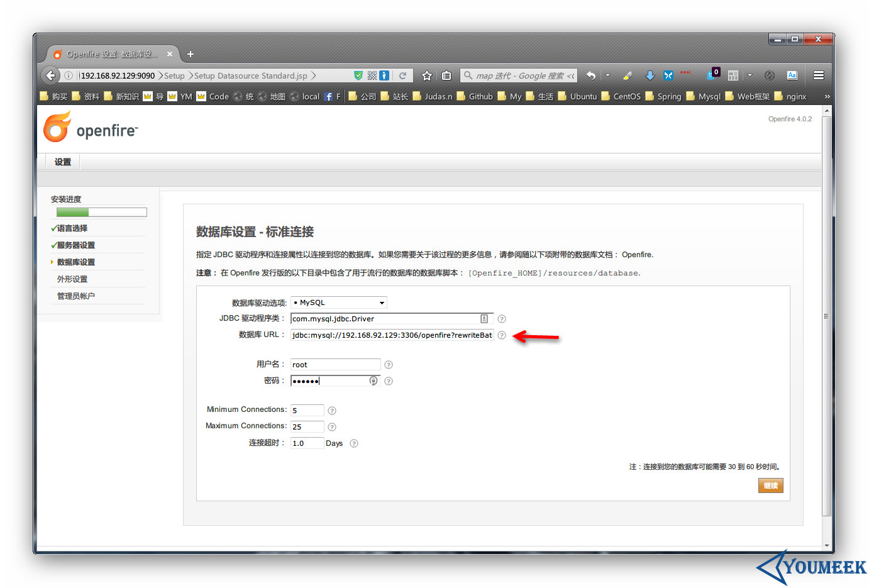Click help icon next to database URL field
Image resolution: width=869 pixels, height=588 pixels.
click(x=502, y=335)
